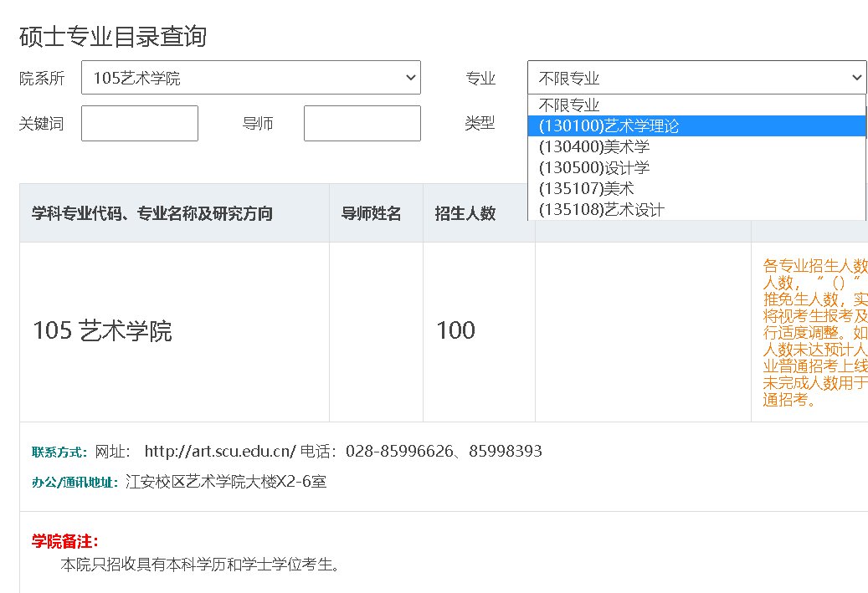Click inside the 关键词 keyword field
868x593 pixels.
pos(139,123)
